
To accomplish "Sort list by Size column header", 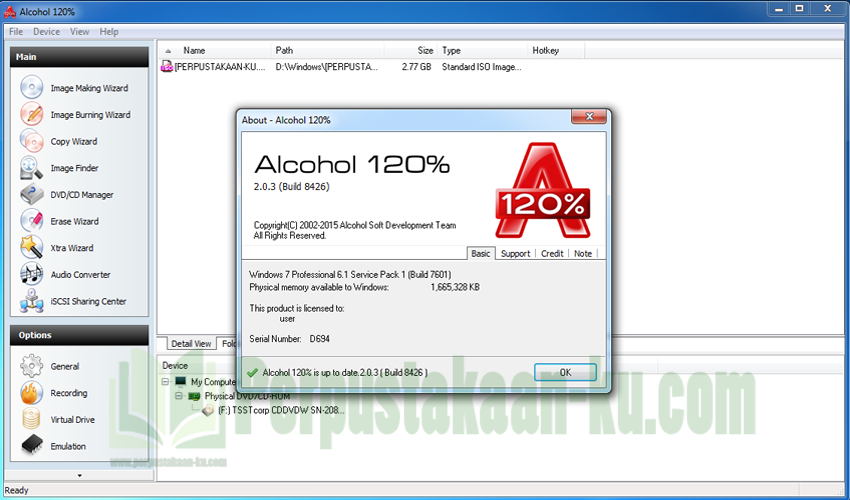I will (410, 50).
